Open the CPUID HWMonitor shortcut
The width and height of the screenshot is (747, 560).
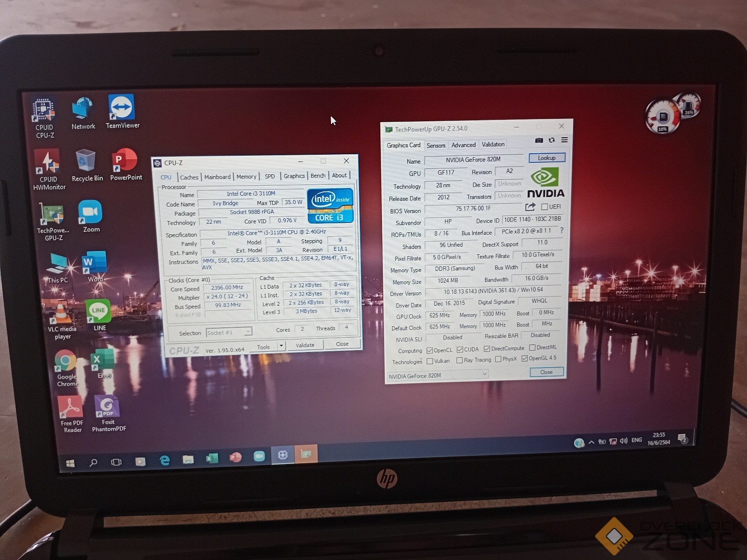point(49,170)
